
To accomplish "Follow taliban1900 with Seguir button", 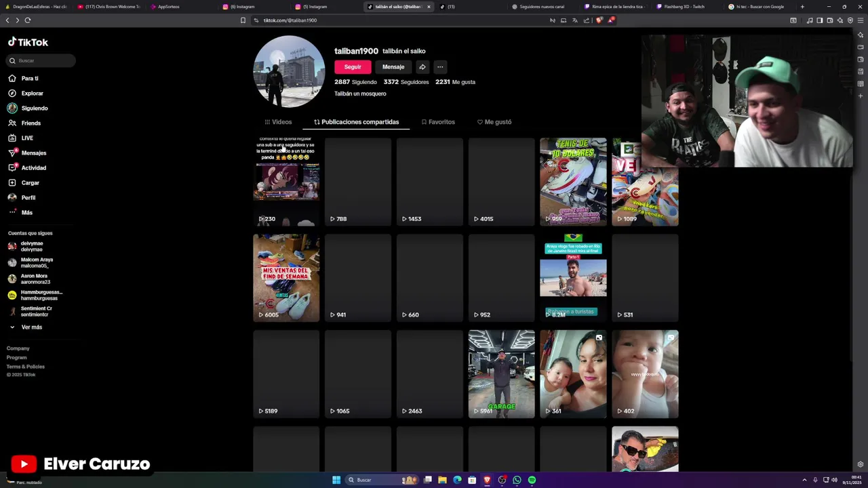I will [x=353, y=67].
